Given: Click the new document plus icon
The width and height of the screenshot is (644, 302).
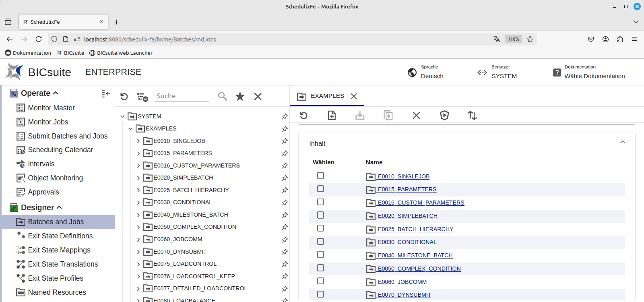Looking at the screenshot, I should [x=332, y=116].
